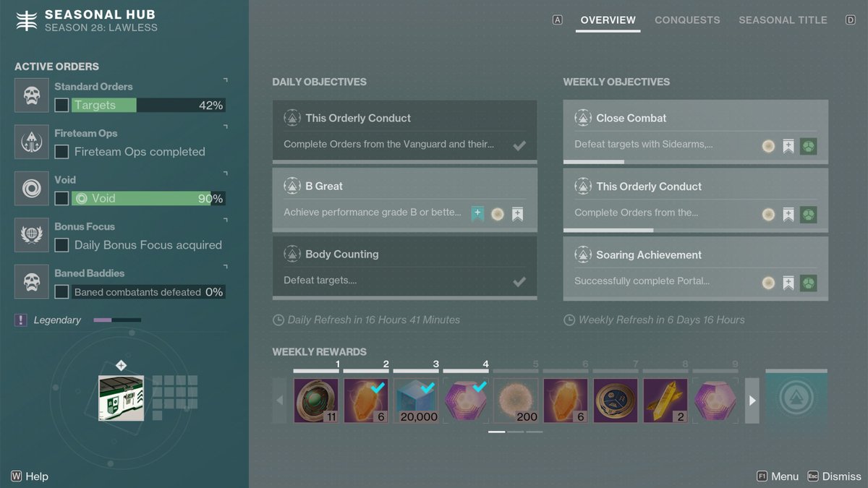Open weekly This Orderly Conduct objective
868x488 pixels.
tap(696, 200)
